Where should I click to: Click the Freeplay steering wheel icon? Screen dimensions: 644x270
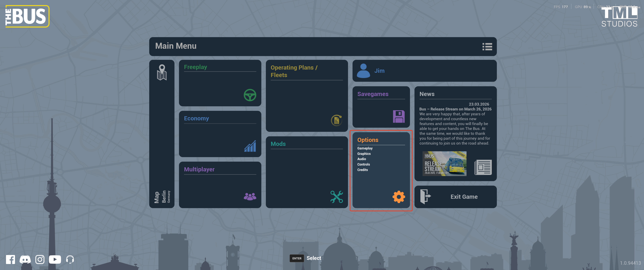tap(250, 95)
